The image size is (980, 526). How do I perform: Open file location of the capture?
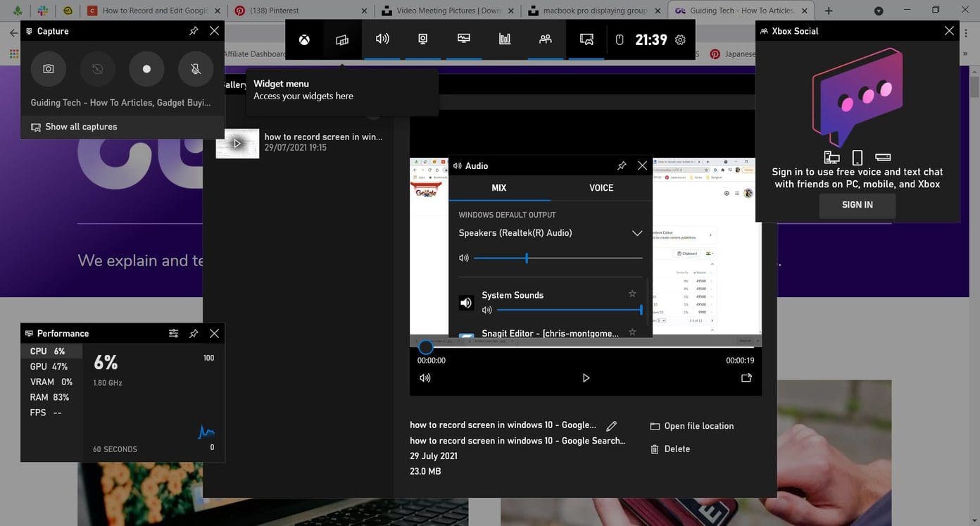point(691,426)
